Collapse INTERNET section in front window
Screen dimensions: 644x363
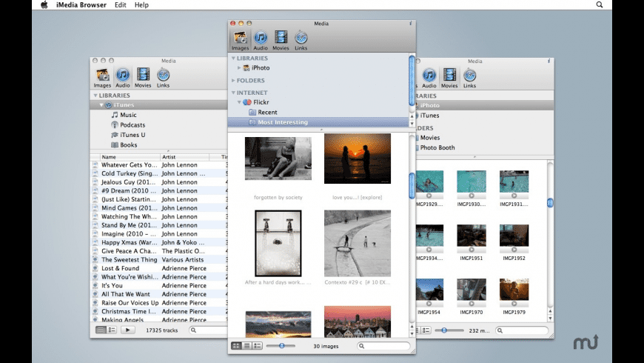[233, 93]
